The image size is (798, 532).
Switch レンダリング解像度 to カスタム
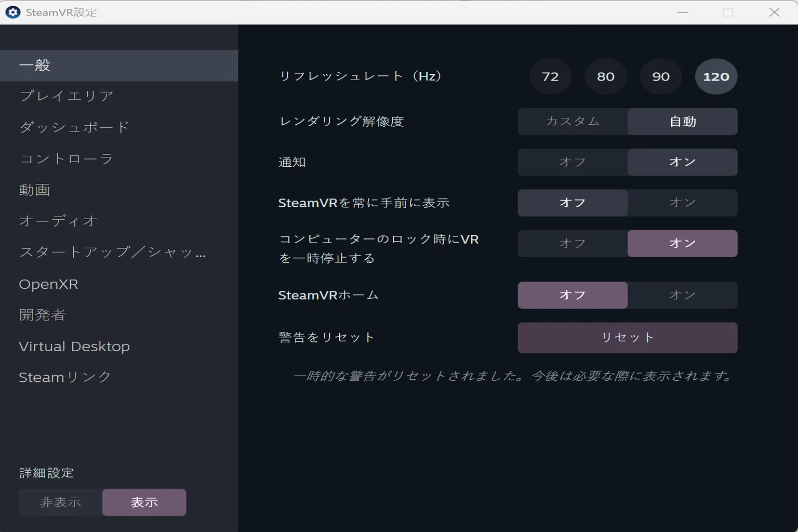tap(572, 121)
